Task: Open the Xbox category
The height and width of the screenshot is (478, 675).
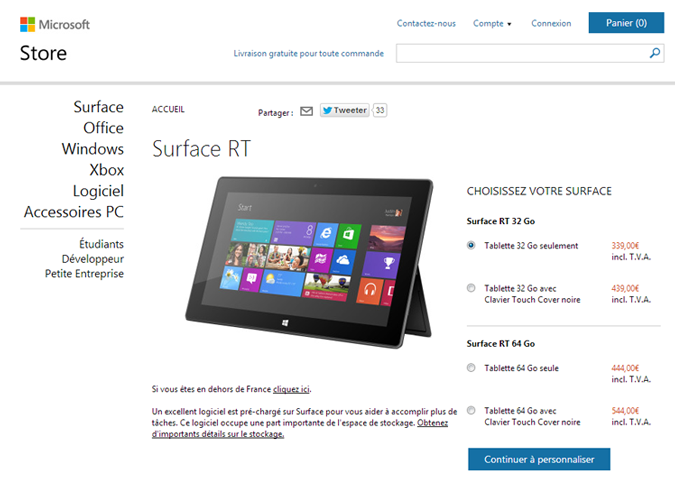Action: (106, 170)
